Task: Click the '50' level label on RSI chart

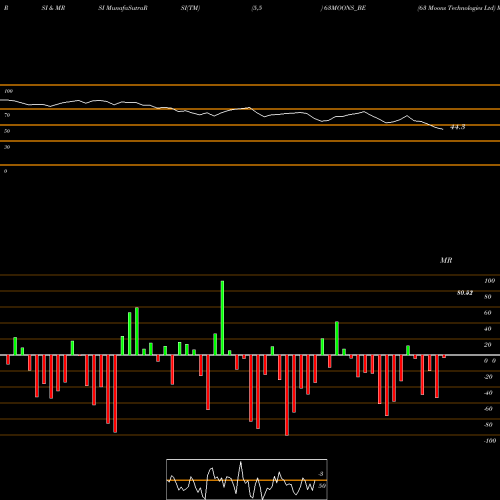Action: pos(7,131)
